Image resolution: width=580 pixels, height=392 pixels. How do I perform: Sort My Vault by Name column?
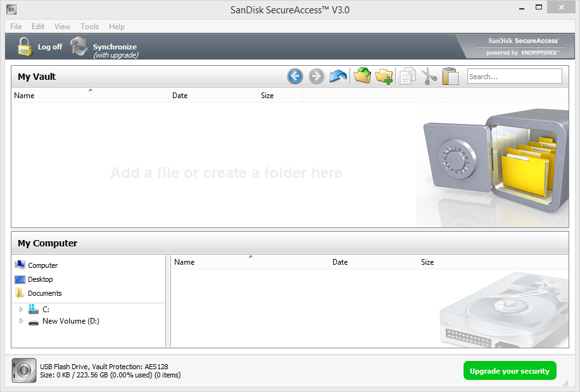91,96
